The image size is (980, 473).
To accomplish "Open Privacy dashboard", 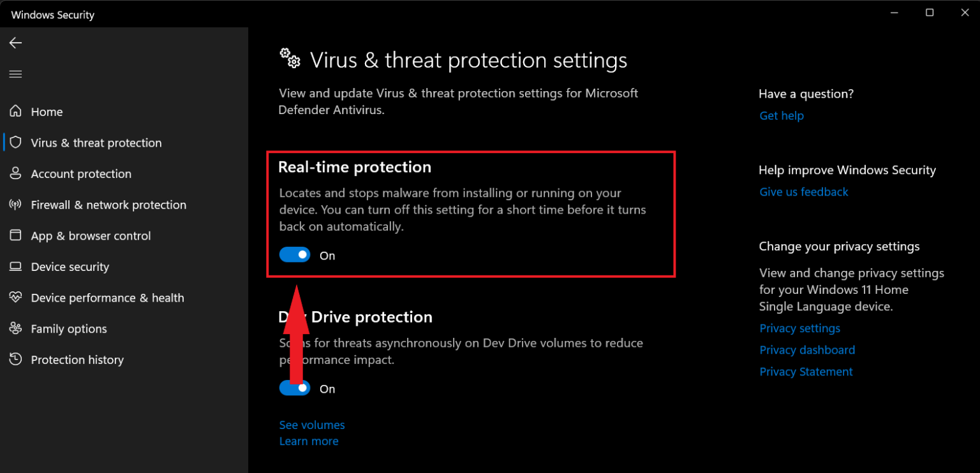I will coord(807,349).
